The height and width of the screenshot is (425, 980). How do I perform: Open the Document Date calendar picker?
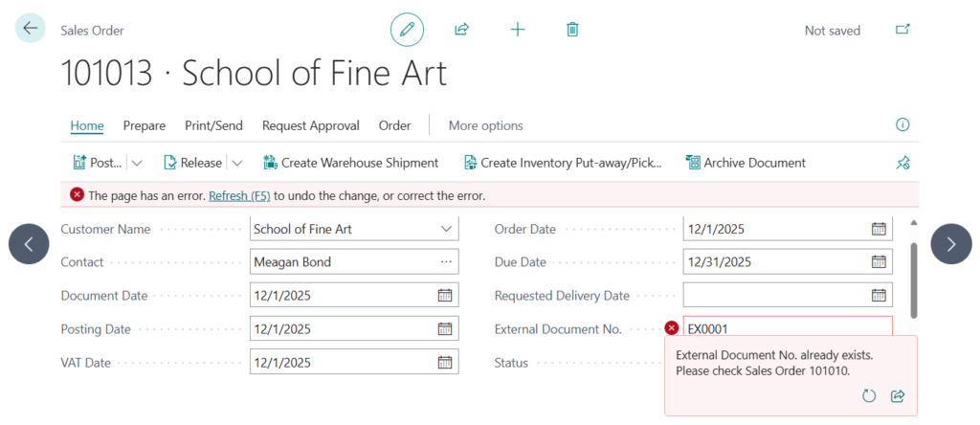click(445, 296)
